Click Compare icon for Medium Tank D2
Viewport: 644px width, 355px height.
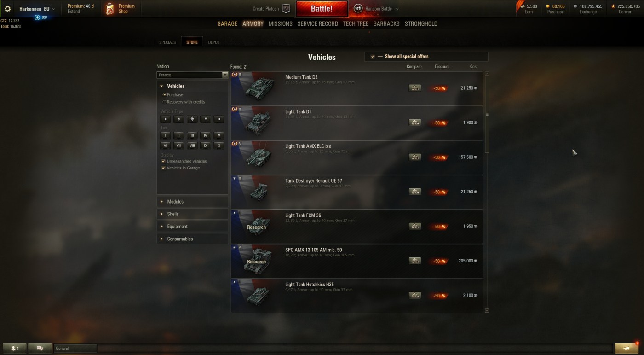[x=414, y=88]
